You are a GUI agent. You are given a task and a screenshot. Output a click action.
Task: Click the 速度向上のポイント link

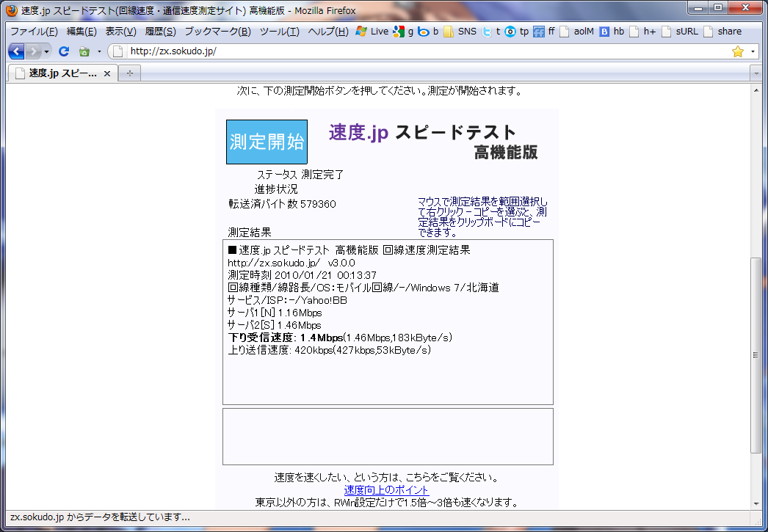point(386,490)
